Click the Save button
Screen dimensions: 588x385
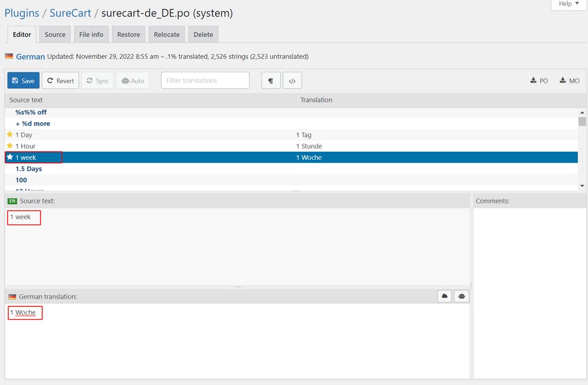(x=24, y=81)
